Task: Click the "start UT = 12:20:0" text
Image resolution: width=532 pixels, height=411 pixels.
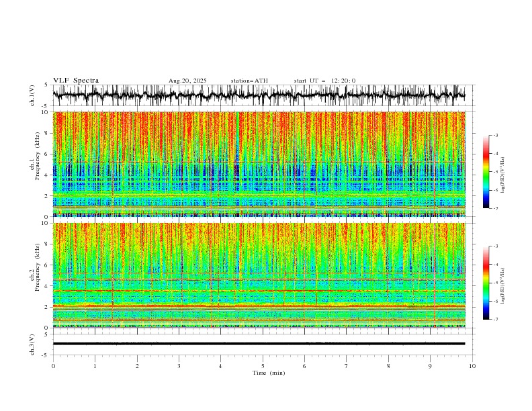Action: click(x=324, y=81)
